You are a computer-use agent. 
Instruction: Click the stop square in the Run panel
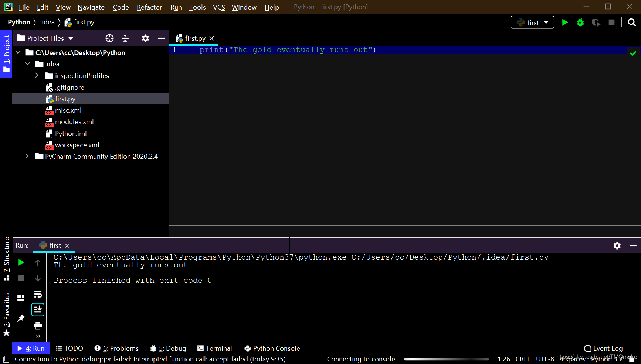click(x=21, y=278)
